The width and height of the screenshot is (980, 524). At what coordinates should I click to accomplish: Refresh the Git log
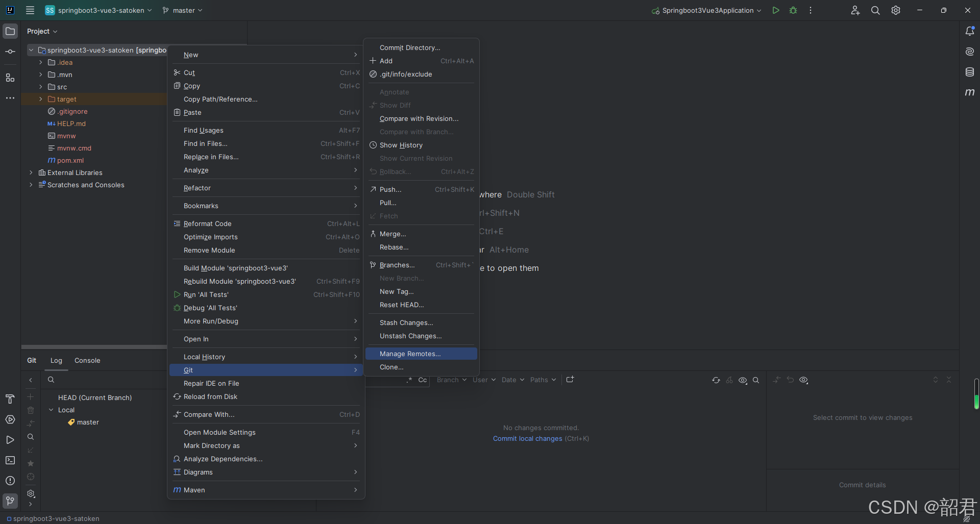click(x=716, y=380)
